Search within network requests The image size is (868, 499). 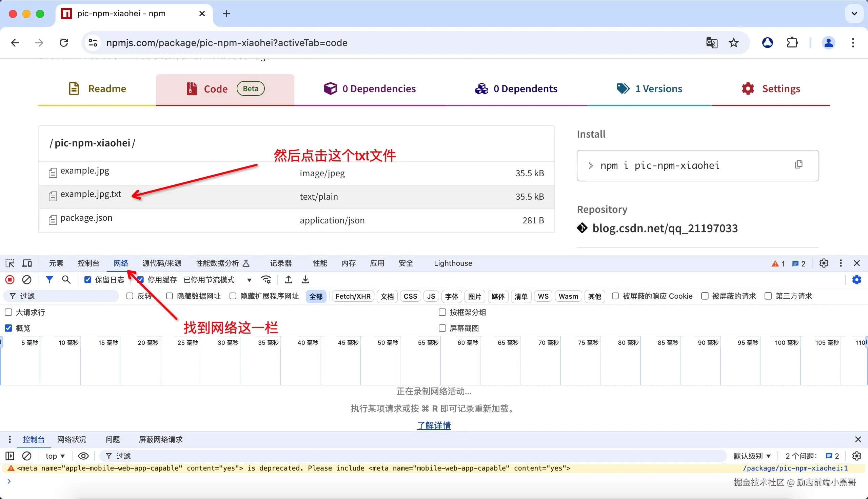tap(66, 280)
